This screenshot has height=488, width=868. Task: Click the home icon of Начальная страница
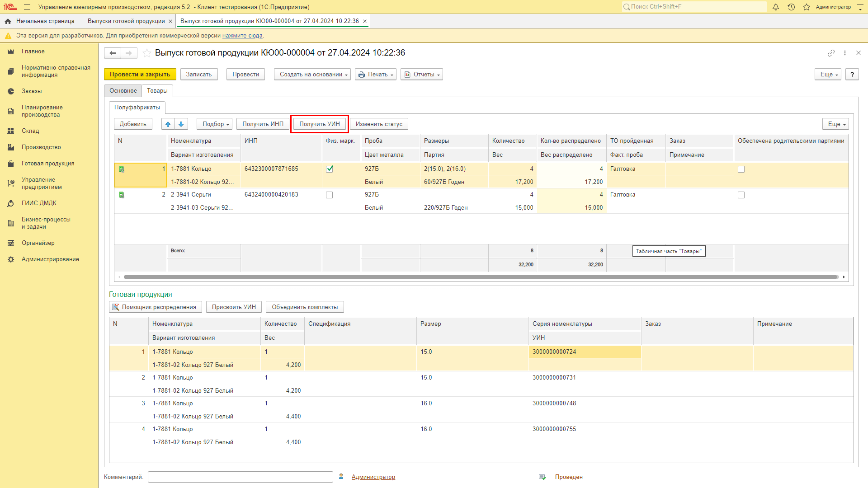point(8,21)
